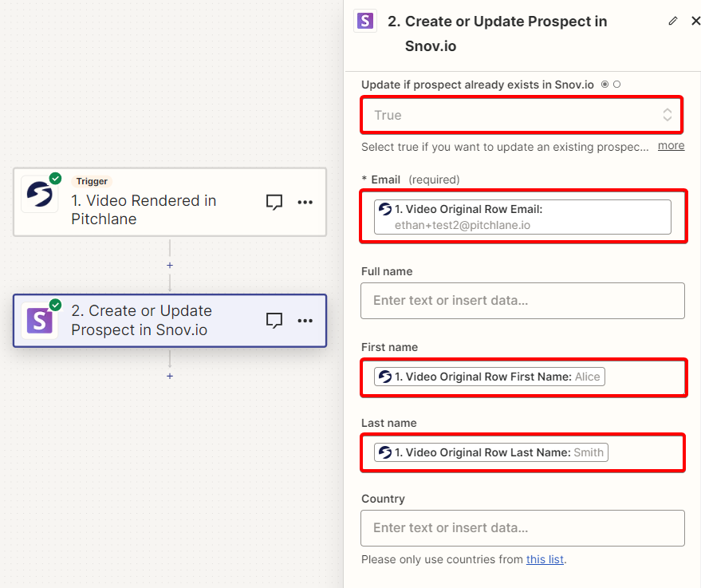Click the Pitchlane app icon on trigger step

40,194
